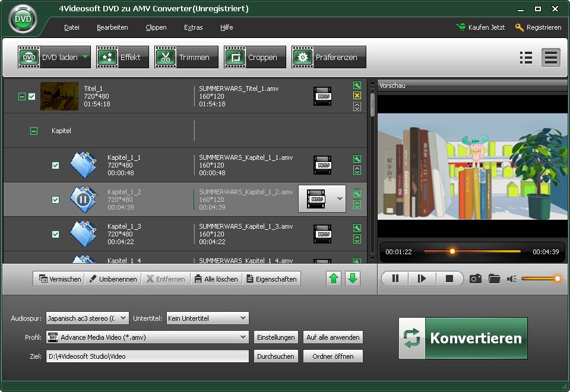Expand the Profil format dropdown
The image size is (570, 392).
pos(148,337)
